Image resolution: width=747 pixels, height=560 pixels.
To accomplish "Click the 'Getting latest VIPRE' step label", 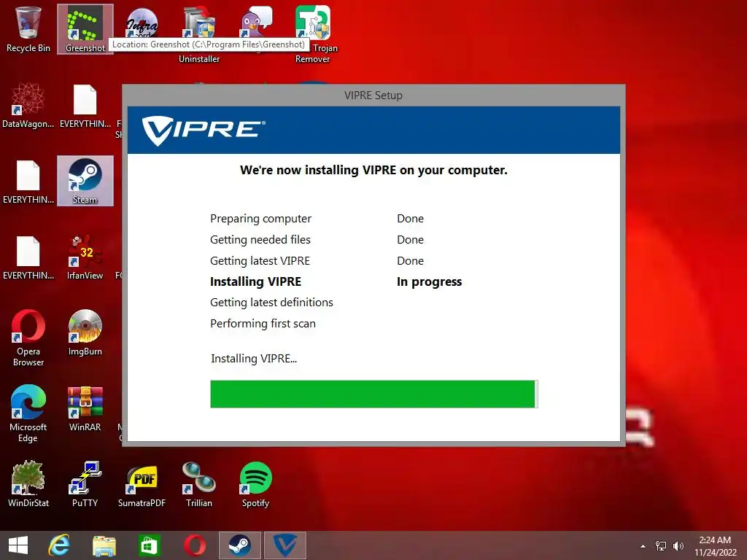I will (x=260, y=260).
